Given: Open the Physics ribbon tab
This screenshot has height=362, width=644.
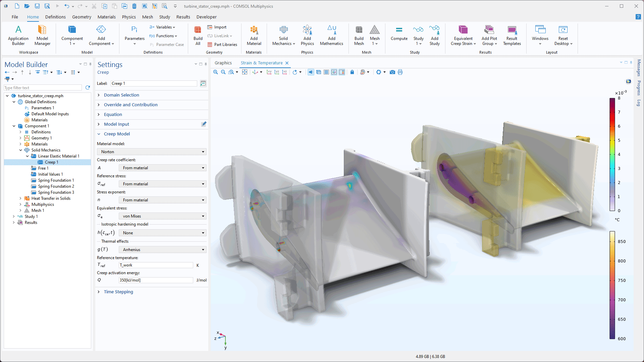Looking at the screenshot, I should pyautogui.click(x=129, y=17).
